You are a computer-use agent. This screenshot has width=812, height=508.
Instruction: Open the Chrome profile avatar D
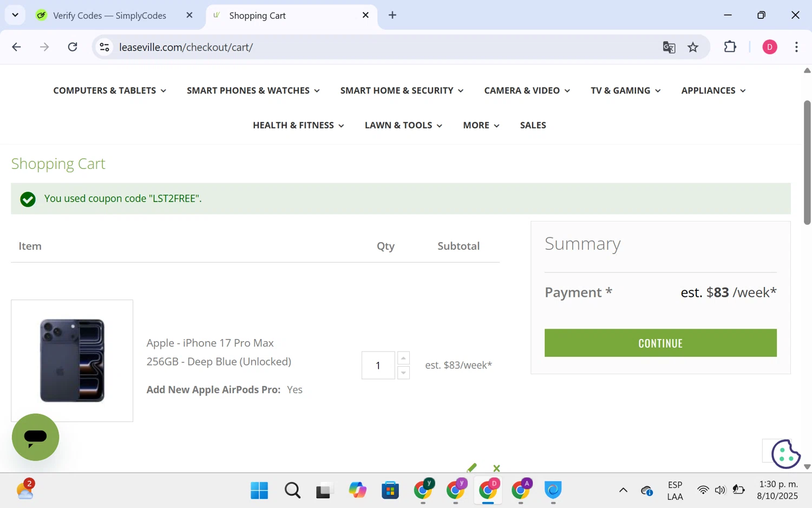(x=770, y=47)
